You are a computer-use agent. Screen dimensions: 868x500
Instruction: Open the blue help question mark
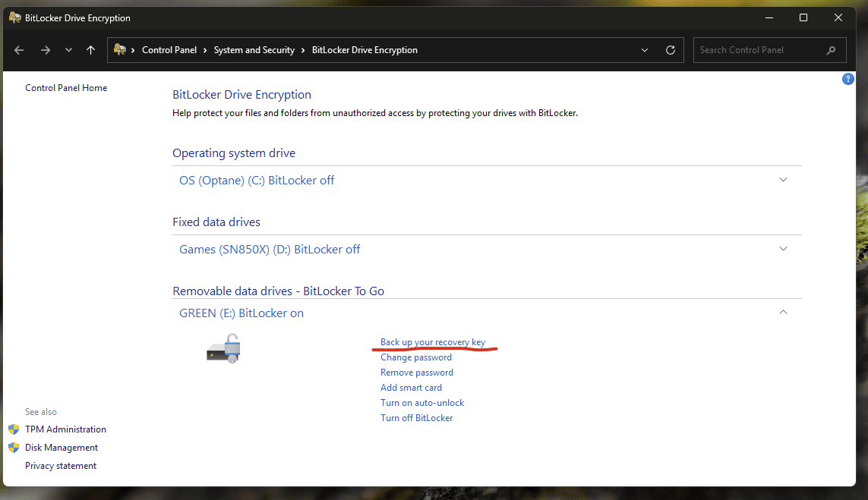click(x=847, y=79)
